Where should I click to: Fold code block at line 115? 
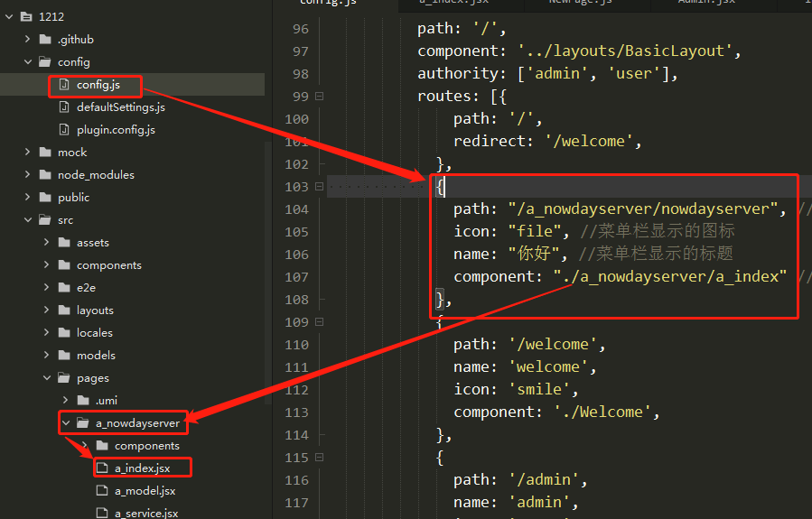(320, 458)
